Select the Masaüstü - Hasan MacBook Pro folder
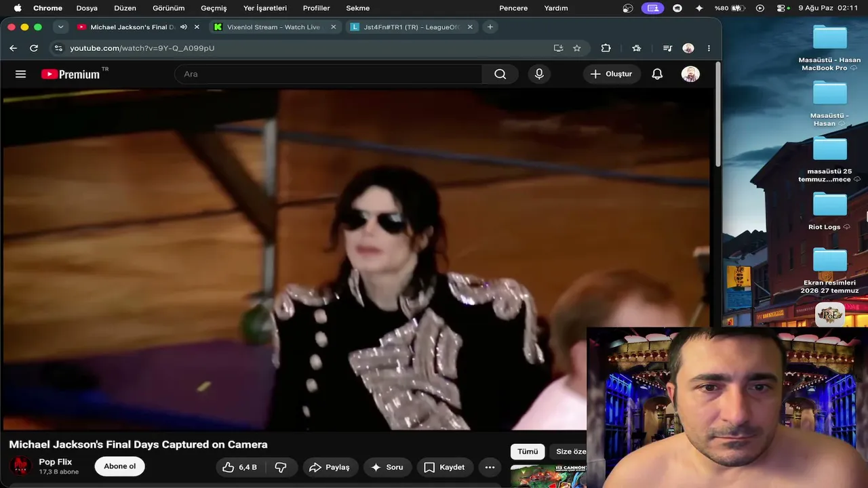The image size is (868, 488). tap(829, 49)
